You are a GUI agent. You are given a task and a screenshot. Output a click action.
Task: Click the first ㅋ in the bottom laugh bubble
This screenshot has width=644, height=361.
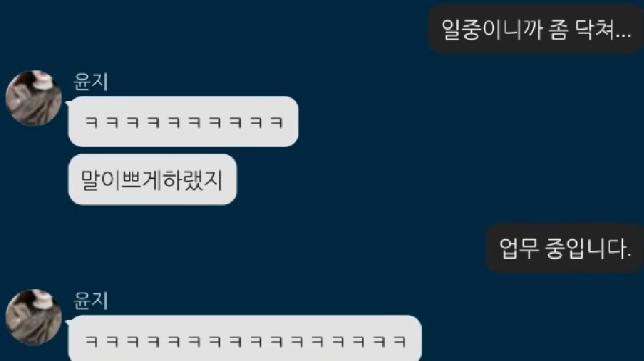91,341
